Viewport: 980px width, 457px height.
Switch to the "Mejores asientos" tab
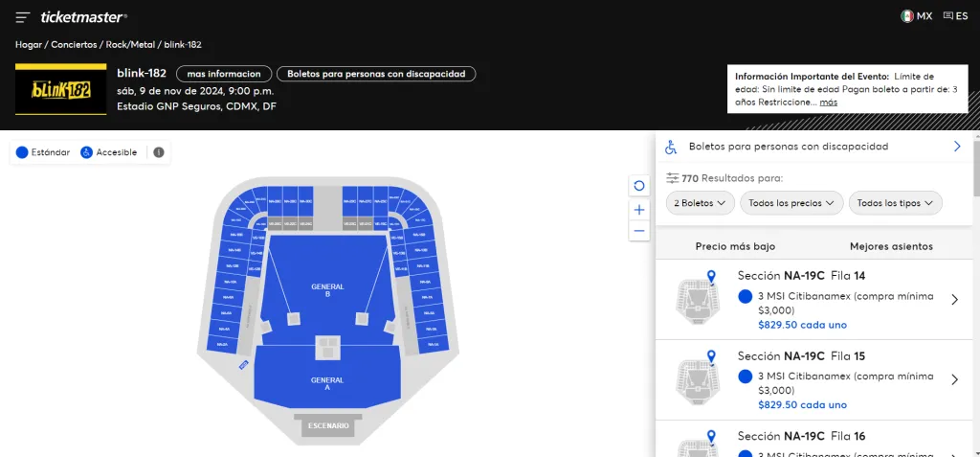(x=890, y=246)
